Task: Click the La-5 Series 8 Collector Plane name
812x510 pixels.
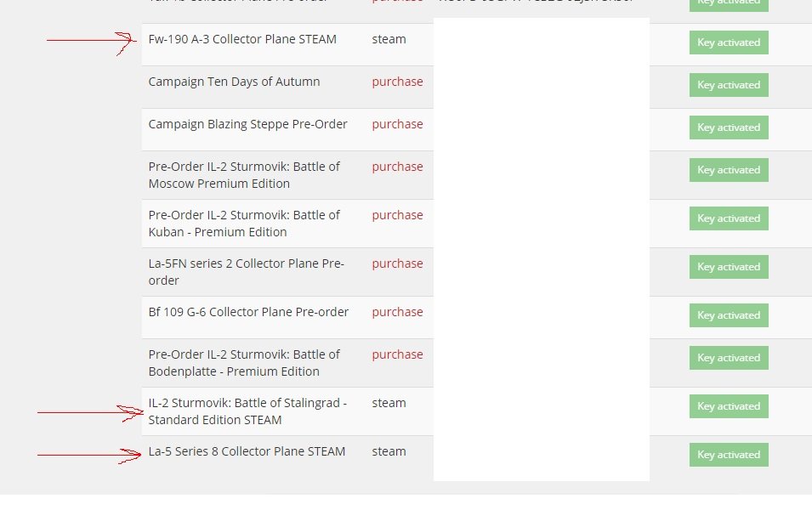Action: [x=247, y=451]
